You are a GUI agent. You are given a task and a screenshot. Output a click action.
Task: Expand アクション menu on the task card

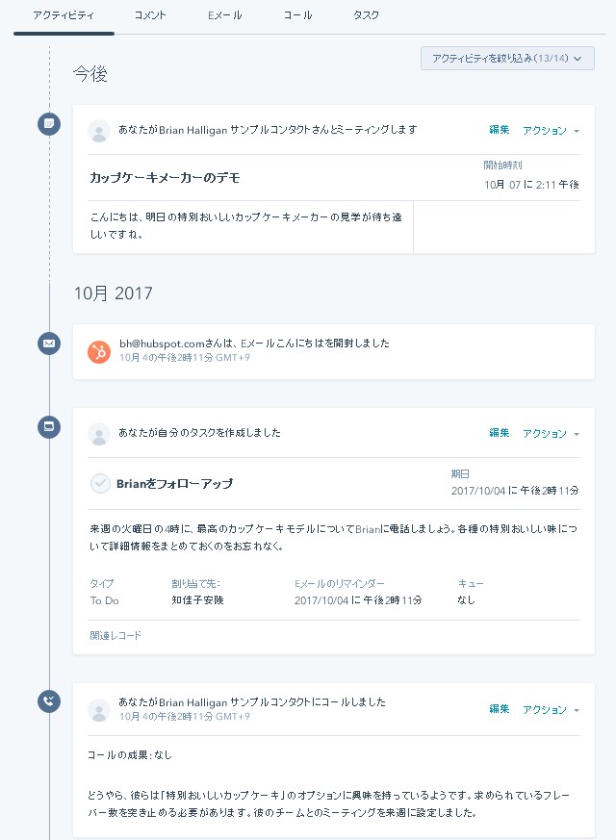pyautogui.click(x=551, y=433)
